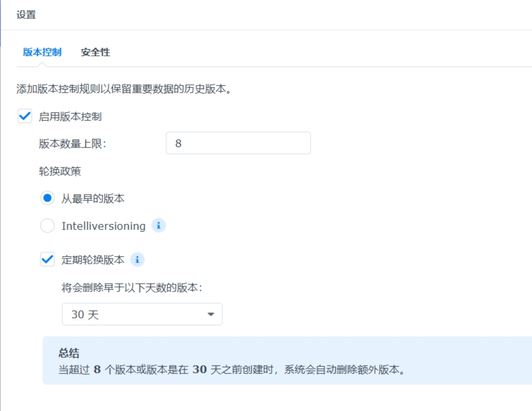The image size is (532, 411).
Task: Click the 将会删除早于以下天数的版本 label
Action: 132,287
